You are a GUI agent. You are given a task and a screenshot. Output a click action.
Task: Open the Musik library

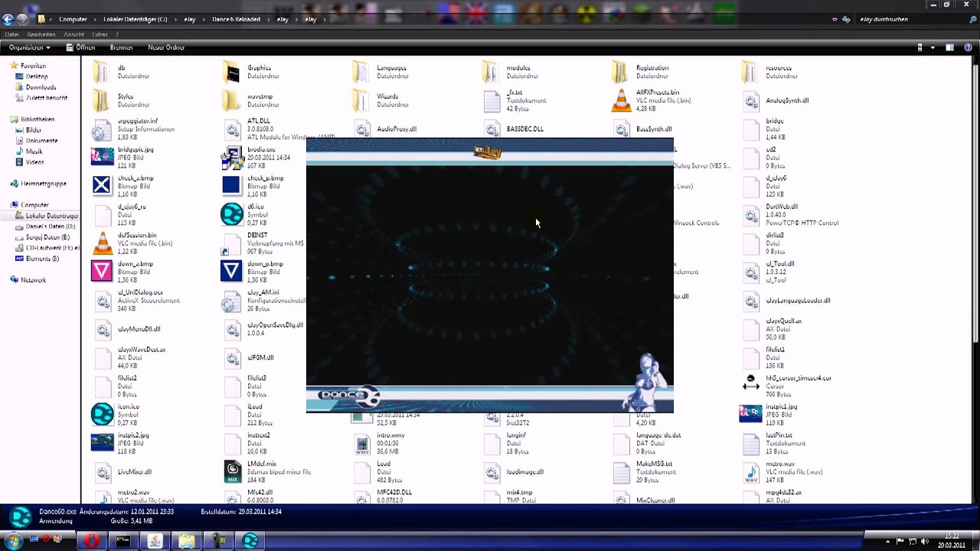(34, 152)
